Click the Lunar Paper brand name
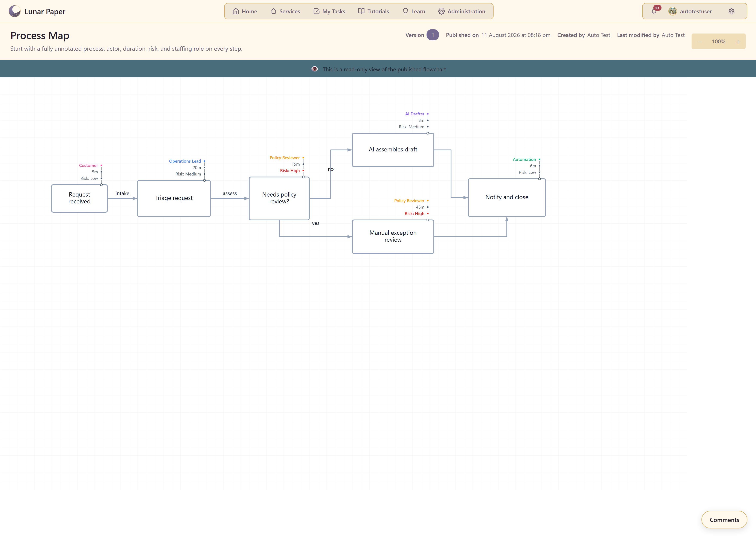Screen dimensions: 756x537 (x=45, y=12)
